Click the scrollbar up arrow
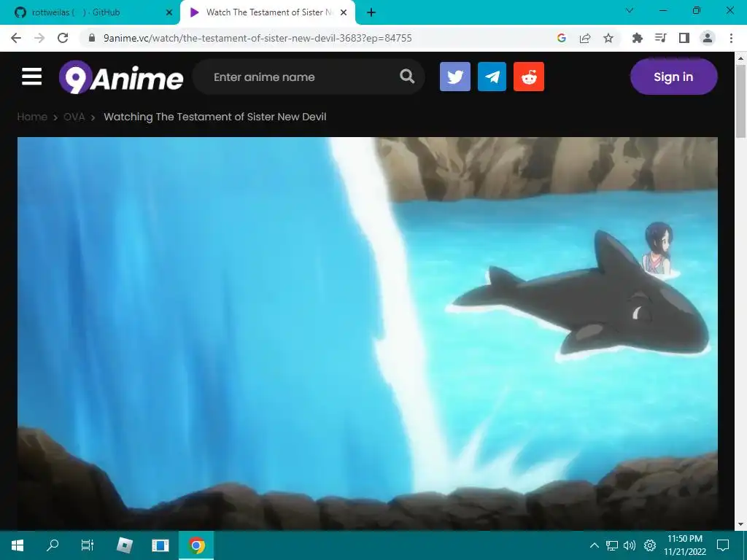The width and height of the screenshot is (747, 560). [x=740, y=58]
